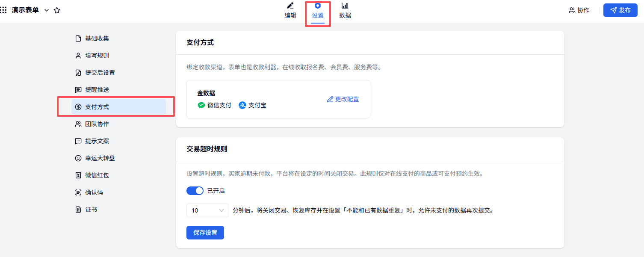Click the 协作 collaborate button
The width and height of the screenshot is (644, 257).
(x=579, y=10)
